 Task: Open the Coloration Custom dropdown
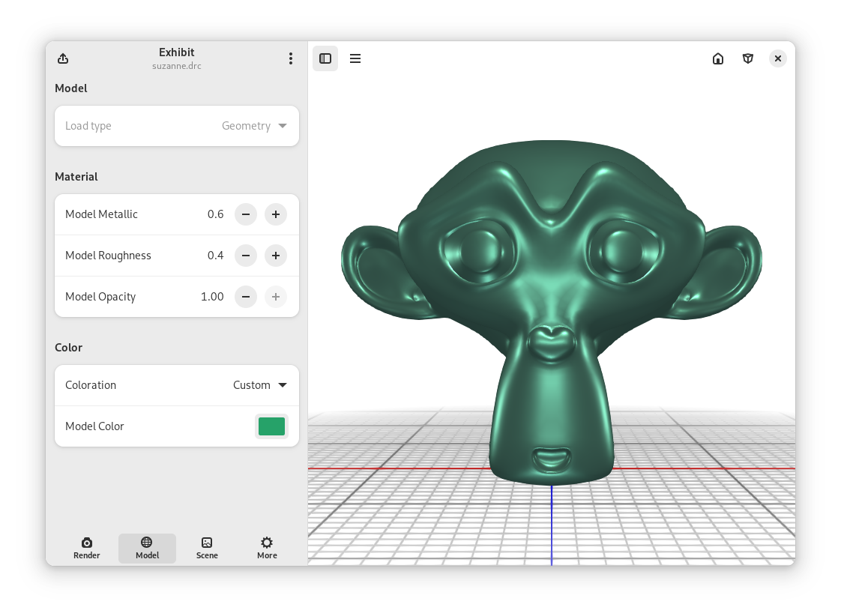coord(176,385)
